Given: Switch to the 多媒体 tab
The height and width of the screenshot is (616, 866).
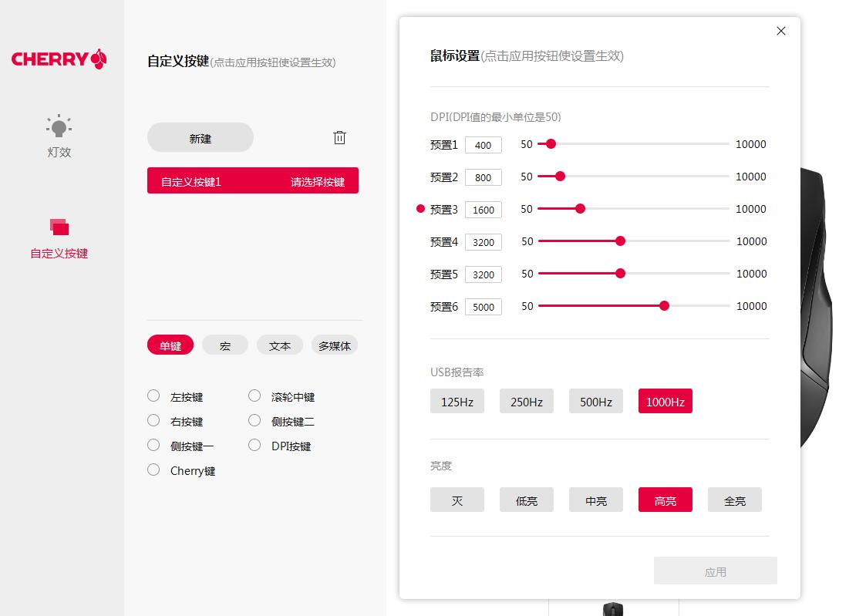Looking at the screenshot, I should pos(334,345).
